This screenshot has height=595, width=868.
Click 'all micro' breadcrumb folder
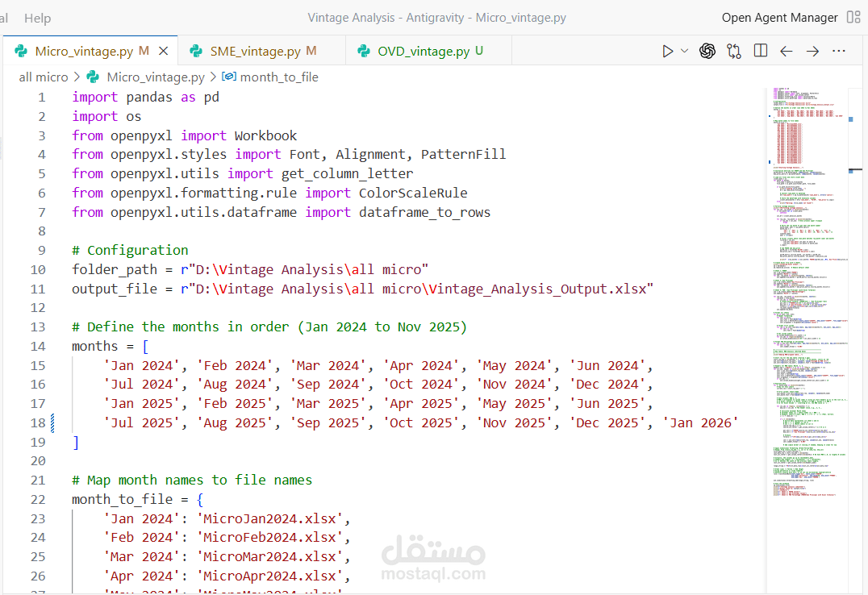click(44, 77)
